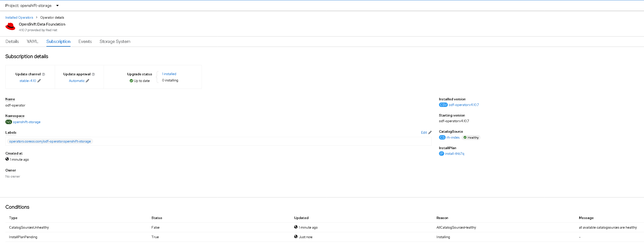Open the Update approval help tooltip
The height and width of the screenshot is (246, 644).
[94, 74]
